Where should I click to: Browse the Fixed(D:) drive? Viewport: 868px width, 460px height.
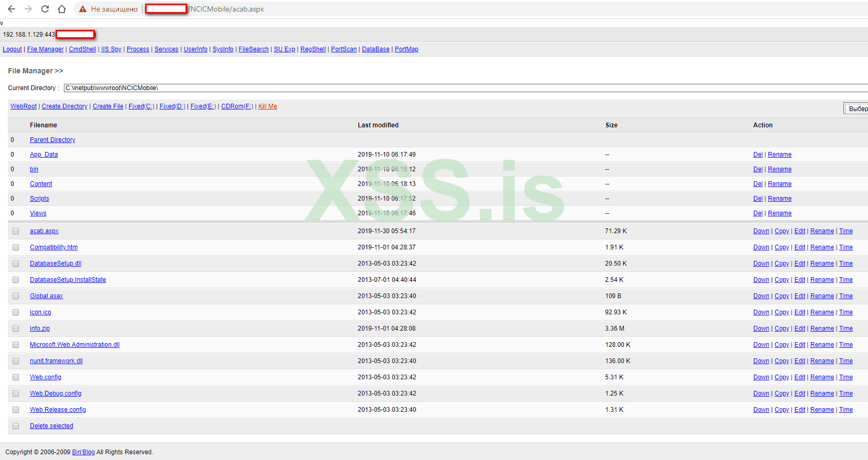coord(172,106)
